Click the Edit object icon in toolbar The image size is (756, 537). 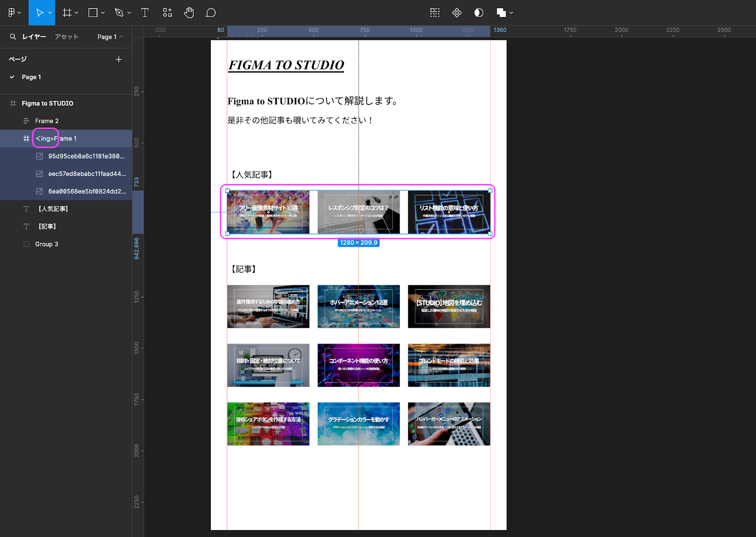[435, 13]
